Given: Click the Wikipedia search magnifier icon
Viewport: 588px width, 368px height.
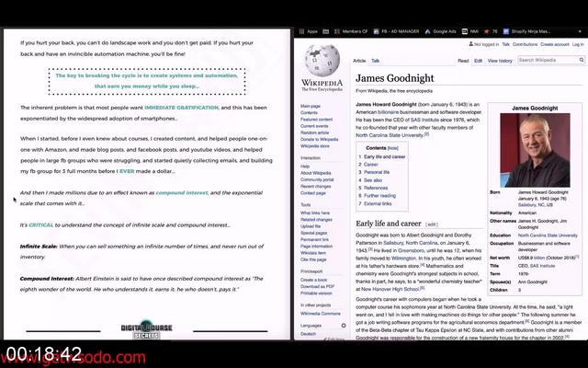Looking at the screenshot, I should (x=582, y=60).
